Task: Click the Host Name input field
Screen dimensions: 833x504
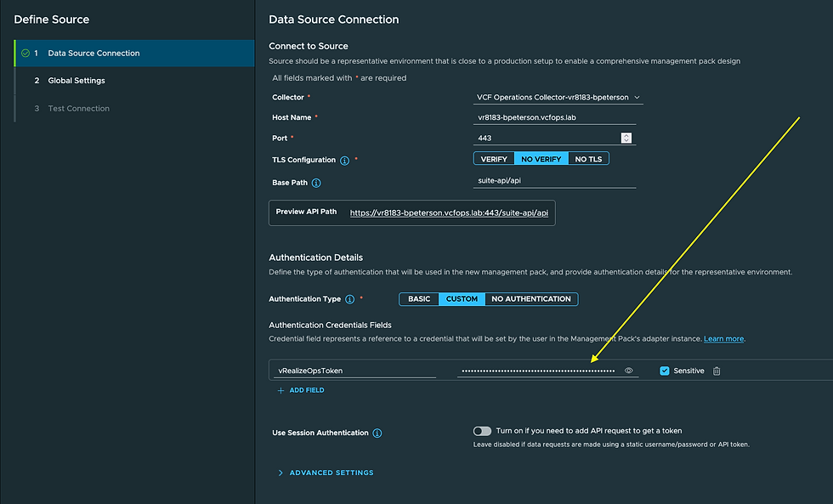Action: (x=554, y=118)
